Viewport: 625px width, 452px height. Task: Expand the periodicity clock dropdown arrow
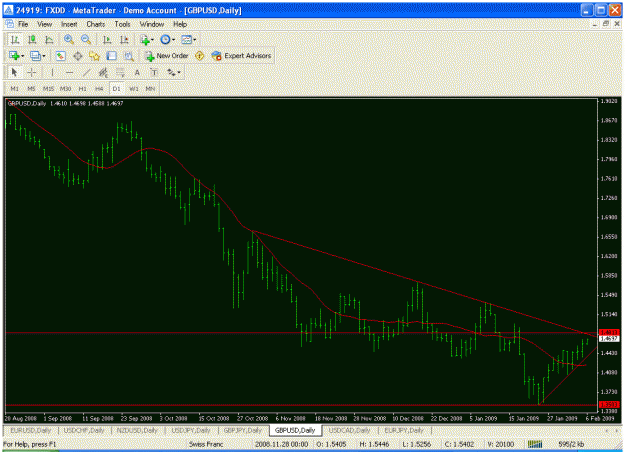(173, 40)
